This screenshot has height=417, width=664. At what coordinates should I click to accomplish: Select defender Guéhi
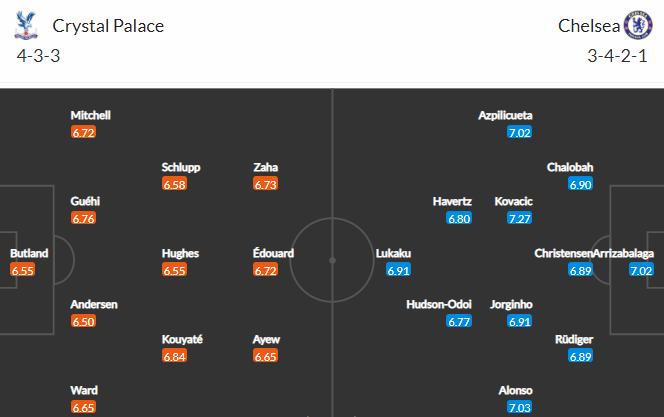pos(85,202)
